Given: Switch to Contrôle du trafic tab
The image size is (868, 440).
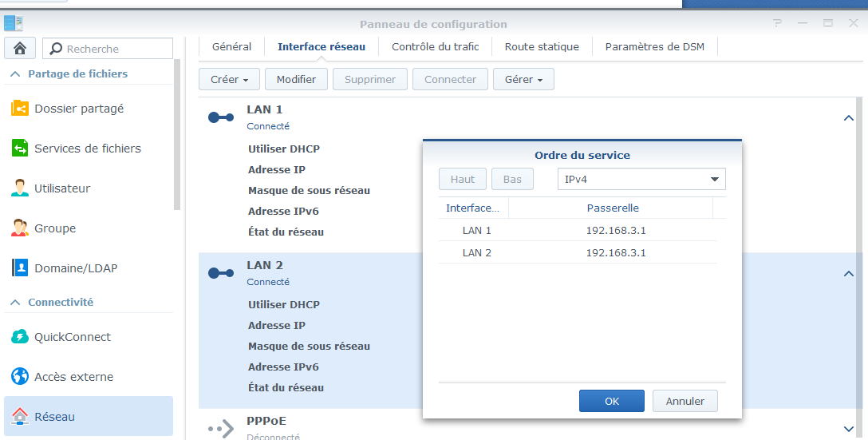Looking at the screenshot, I should click(435, 46).
